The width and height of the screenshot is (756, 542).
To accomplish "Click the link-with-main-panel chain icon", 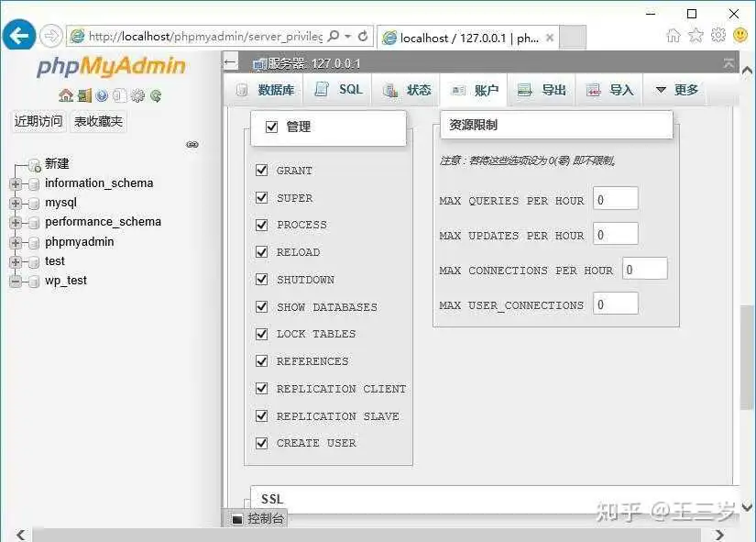I will (x=192, y=144).
